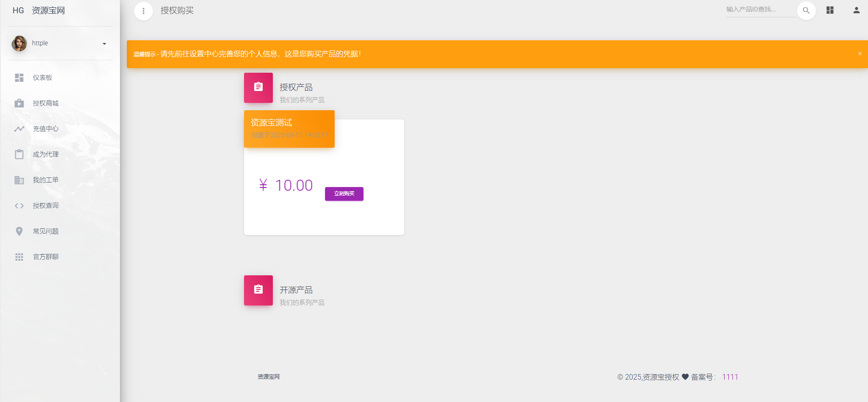Screen dimensions: 868x402
Task: Click the 成为代理 clipboard icon
Action: 19,155
